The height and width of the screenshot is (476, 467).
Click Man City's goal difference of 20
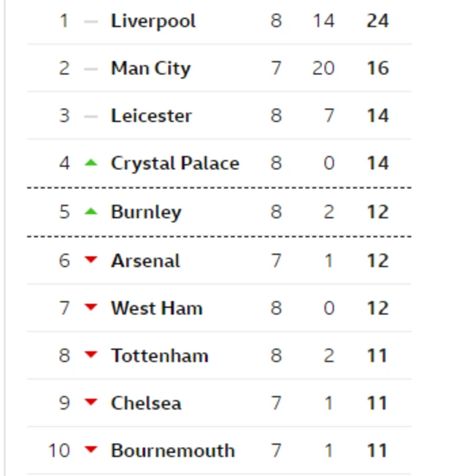[x=323, y=69]
